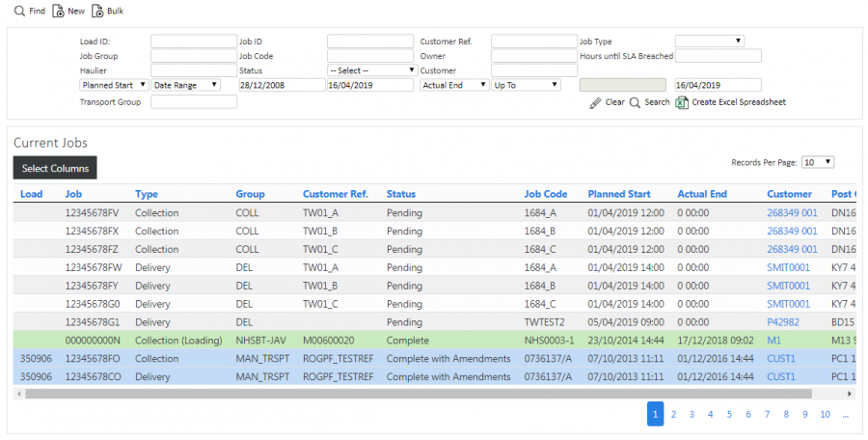Screen dimensions: 868x440
Task: Click in the Job Code field
Action: tap(370, 56)
